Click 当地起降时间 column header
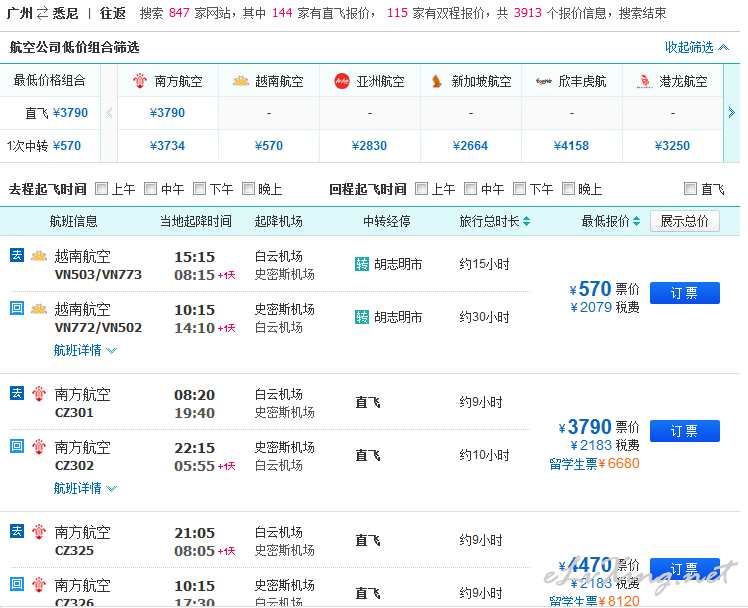This screenshot has width=748, height=608. coord(196,221)
